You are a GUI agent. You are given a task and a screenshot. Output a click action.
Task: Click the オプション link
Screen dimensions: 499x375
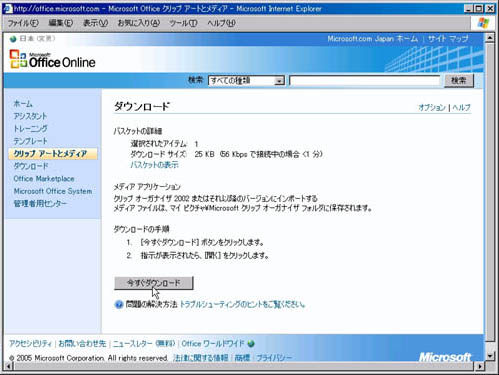point(432,107)
